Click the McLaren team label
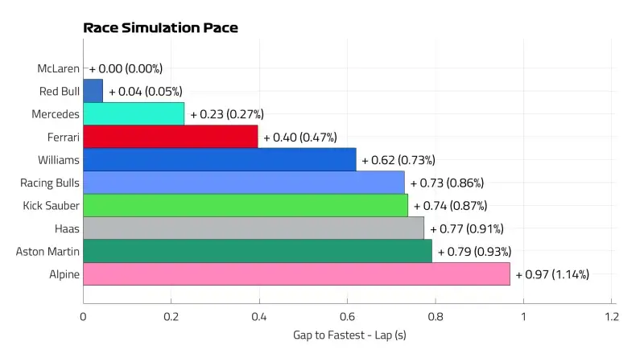This screenshot has width=644, height=362. [58, 68]
